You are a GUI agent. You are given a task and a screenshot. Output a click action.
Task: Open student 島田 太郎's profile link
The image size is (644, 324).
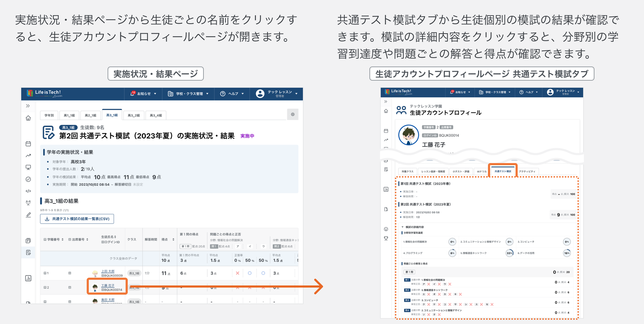click(x=108, y=300)
